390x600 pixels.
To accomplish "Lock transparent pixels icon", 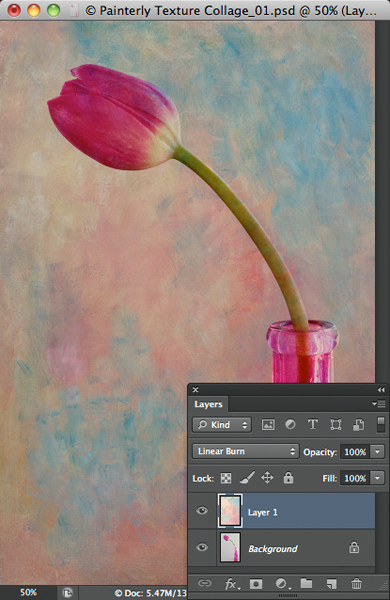I will coord(226,478).
